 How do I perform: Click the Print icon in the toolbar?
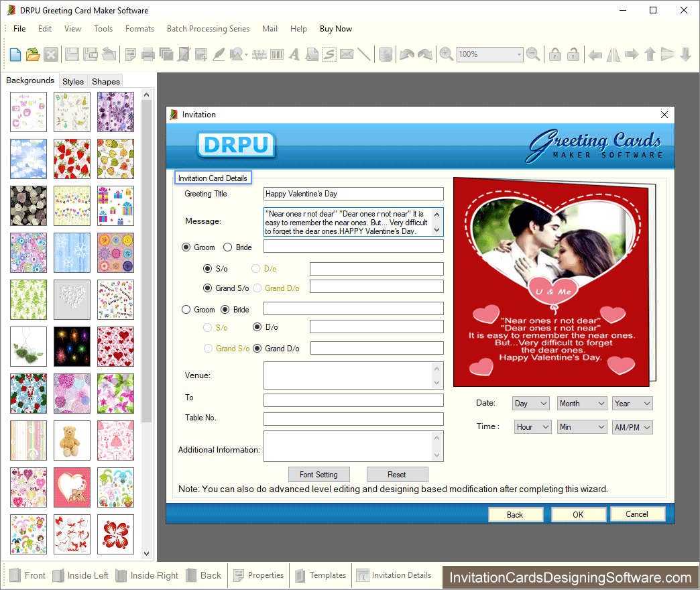[x=148, y=54]
